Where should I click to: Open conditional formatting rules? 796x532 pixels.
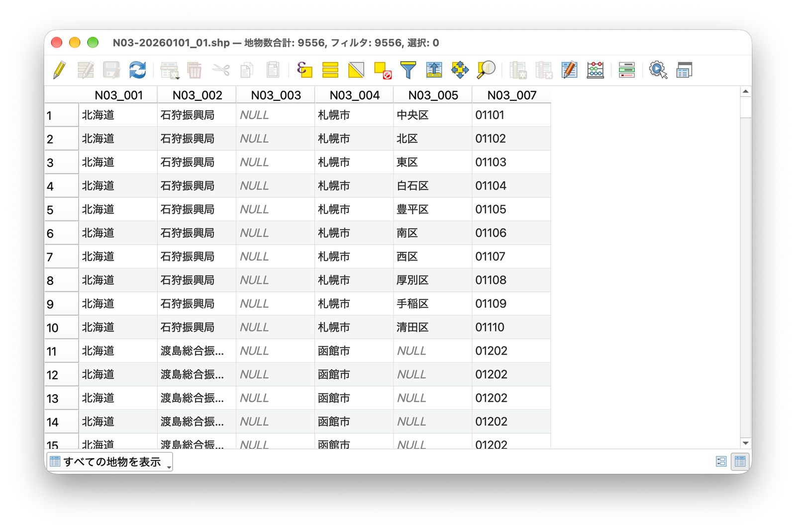pyautogui.click(x=627, y=70)
